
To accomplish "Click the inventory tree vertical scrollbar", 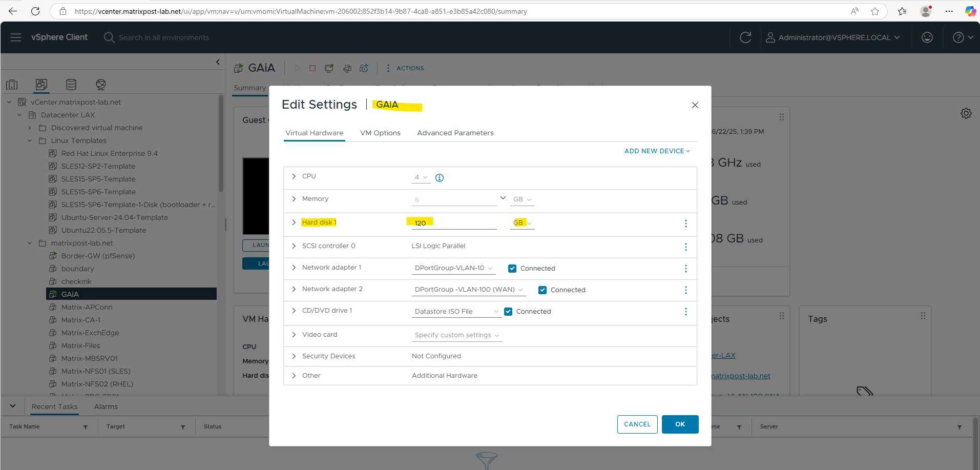I will click(x=221, y=144).
